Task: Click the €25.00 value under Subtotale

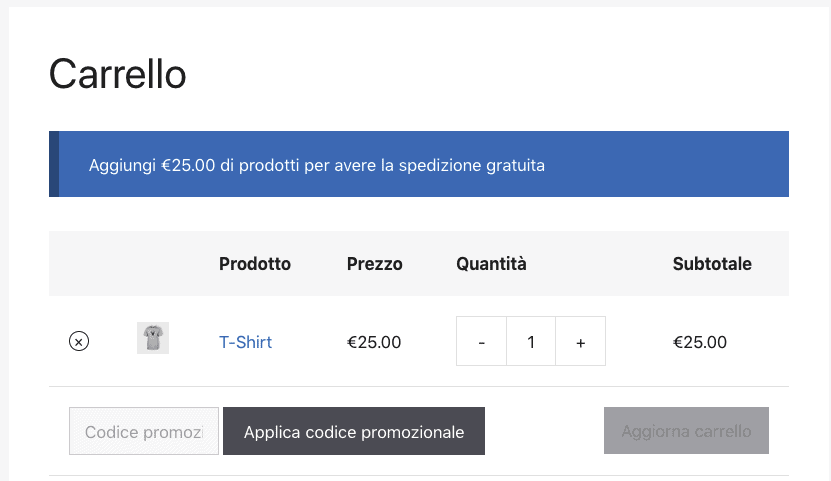Action: click(700, 342)
